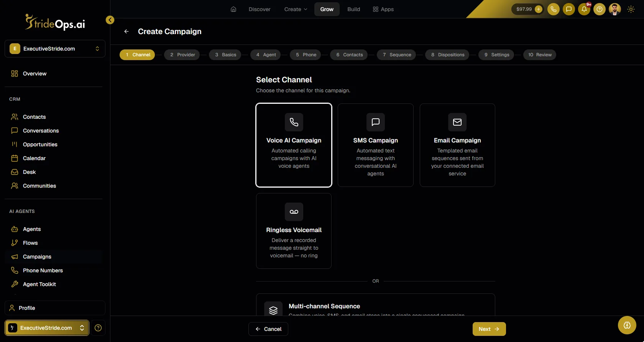Click the help circle beside account switcher

[98, 328]
